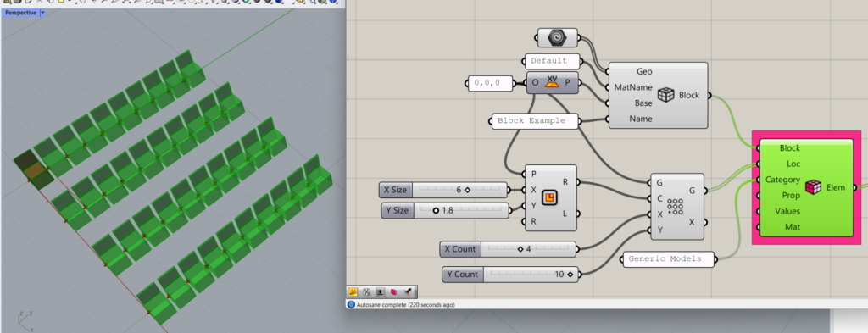Click the Default material name panel
This screenshot has width=868, height=333.
(x=552, y=61)
